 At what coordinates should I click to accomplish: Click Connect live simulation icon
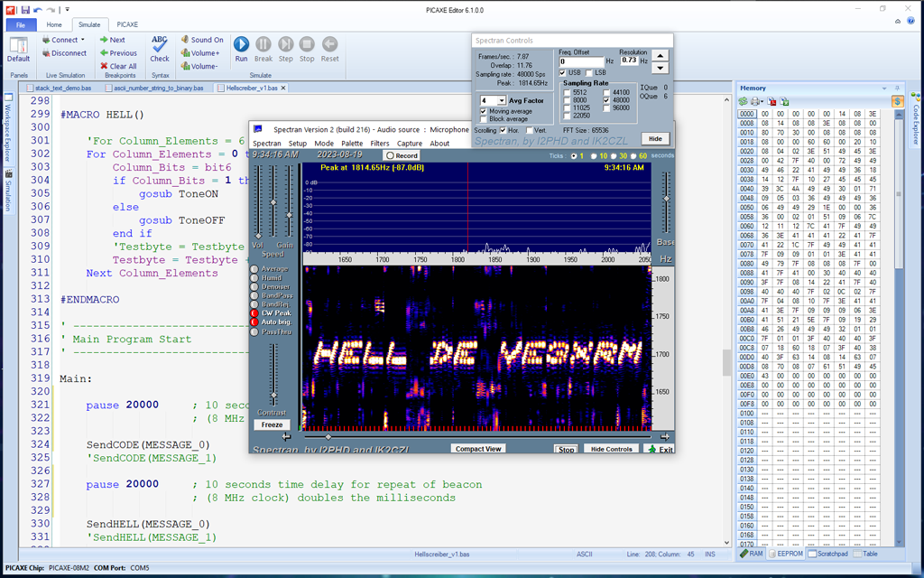46,40
